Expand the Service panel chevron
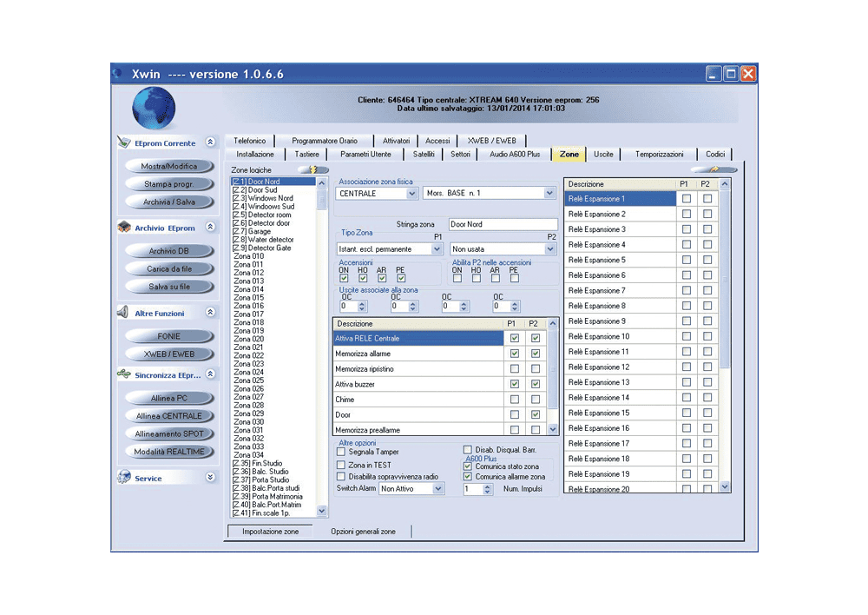Viewport: 868px width, 615px height. click(x=210, y=477)
